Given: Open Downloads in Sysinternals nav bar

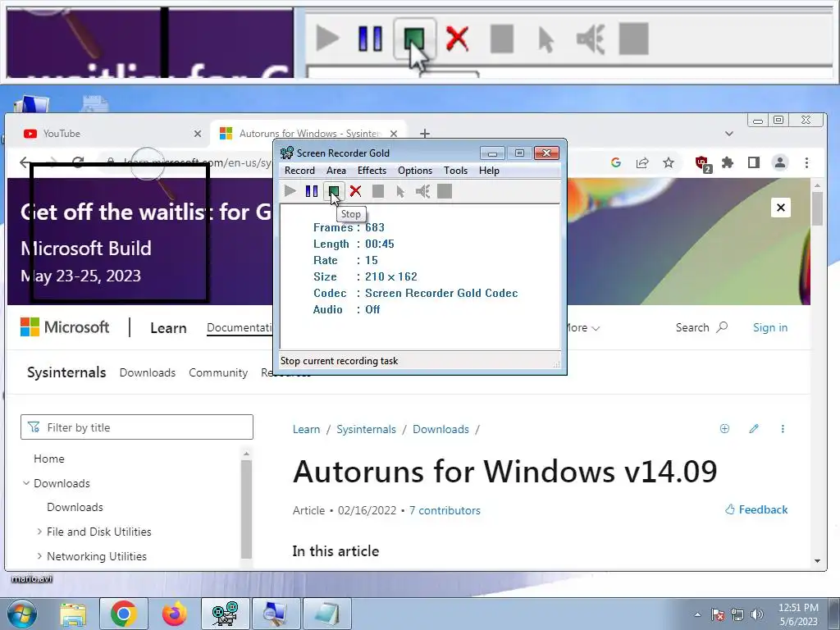Looking at the screenshot, I should point(148,372).
